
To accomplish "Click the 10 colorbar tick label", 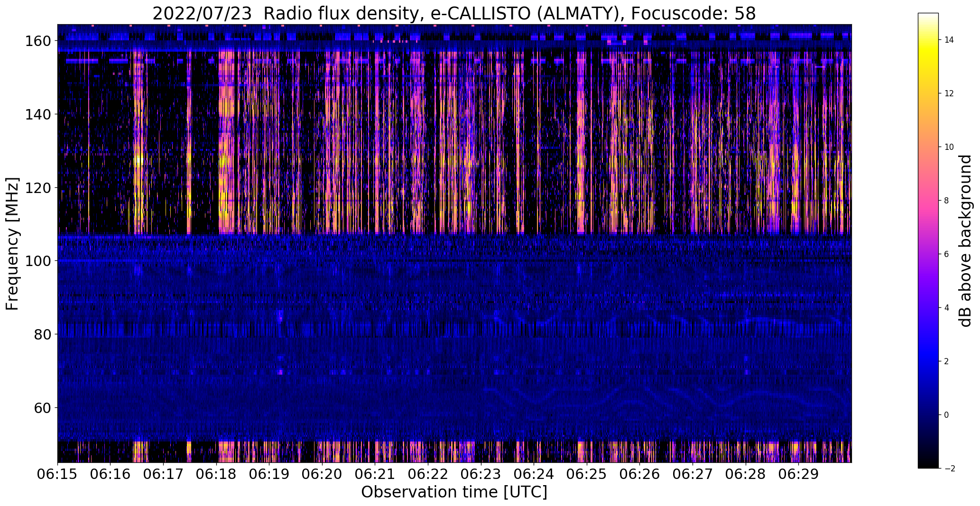I will pos(949,147).
